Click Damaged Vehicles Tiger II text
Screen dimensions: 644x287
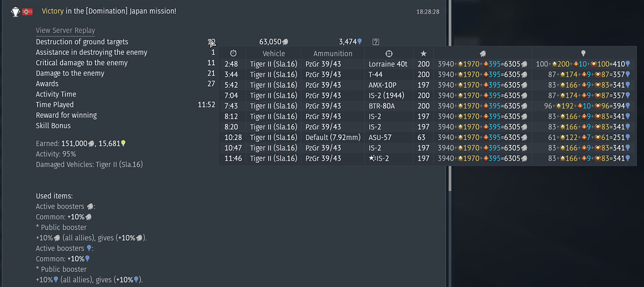[89, 165]
